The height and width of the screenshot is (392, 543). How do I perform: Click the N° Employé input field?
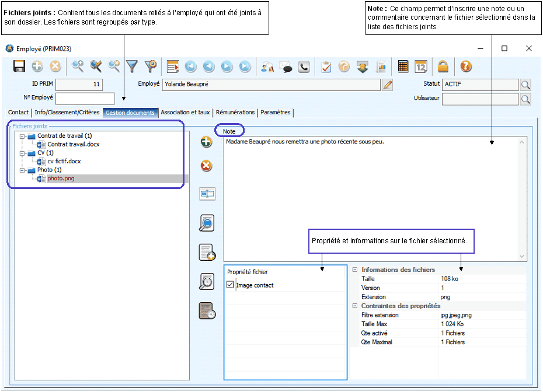click(x=85, y=99)
